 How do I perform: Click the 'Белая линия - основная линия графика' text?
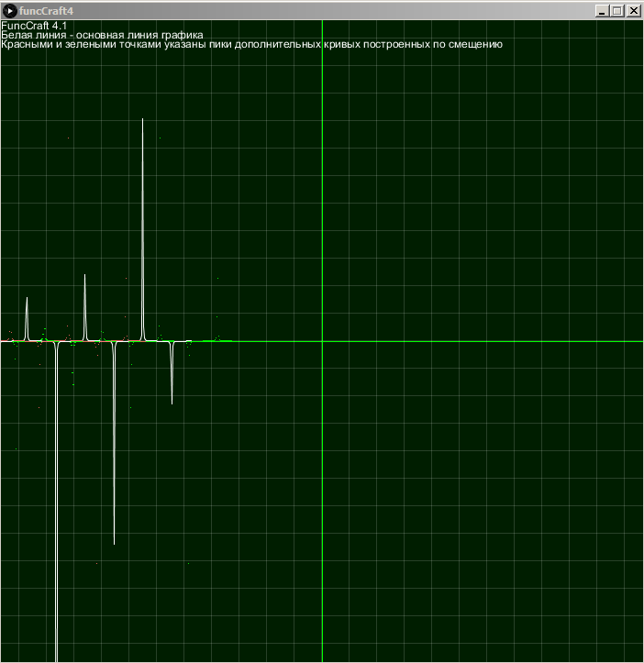click(x=102, y=35)
